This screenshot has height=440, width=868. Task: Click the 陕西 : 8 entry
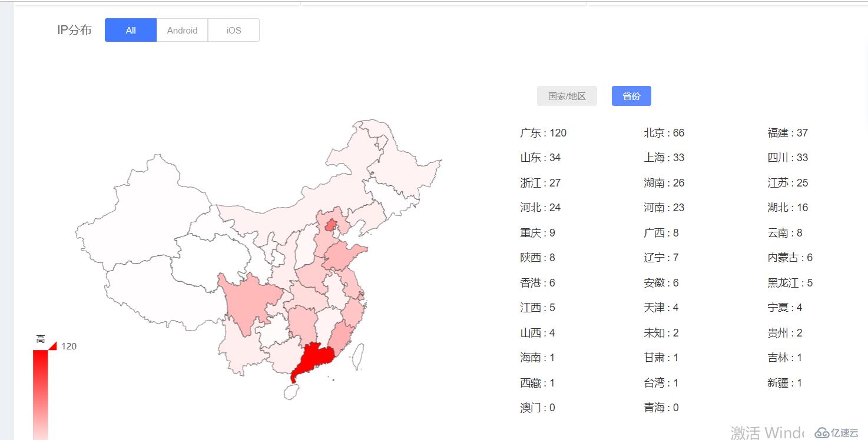[x=538, y=258]
